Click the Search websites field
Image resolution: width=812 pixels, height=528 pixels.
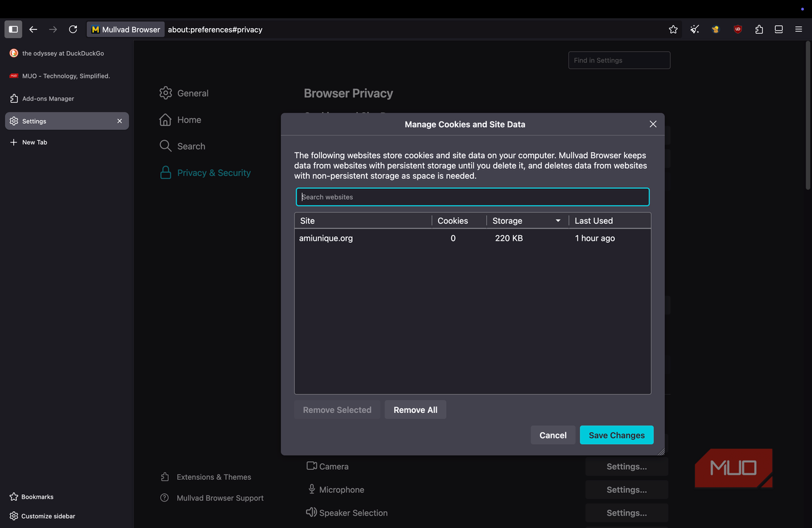tap(473, 197)
